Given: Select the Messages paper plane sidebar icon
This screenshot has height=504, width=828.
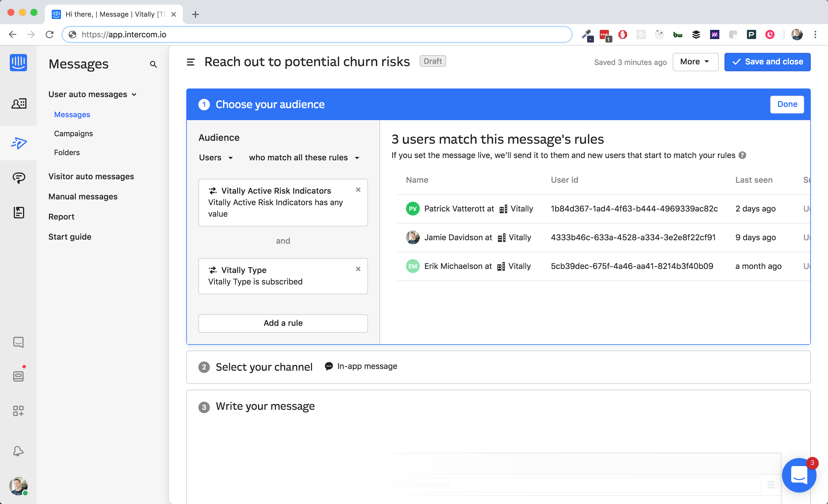Looking at the screenshot, I should pos(19,143).
